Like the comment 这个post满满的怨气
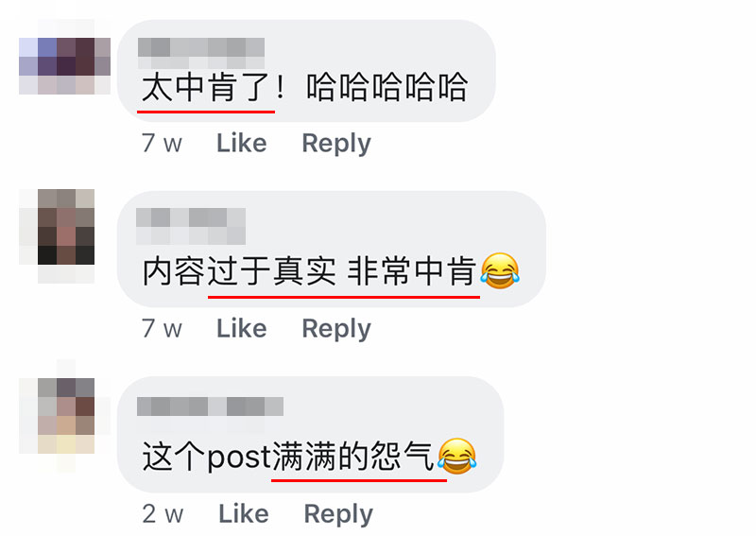Image resolution: width=756 pixels, height=536 pixels. click(x=244, y=513)
